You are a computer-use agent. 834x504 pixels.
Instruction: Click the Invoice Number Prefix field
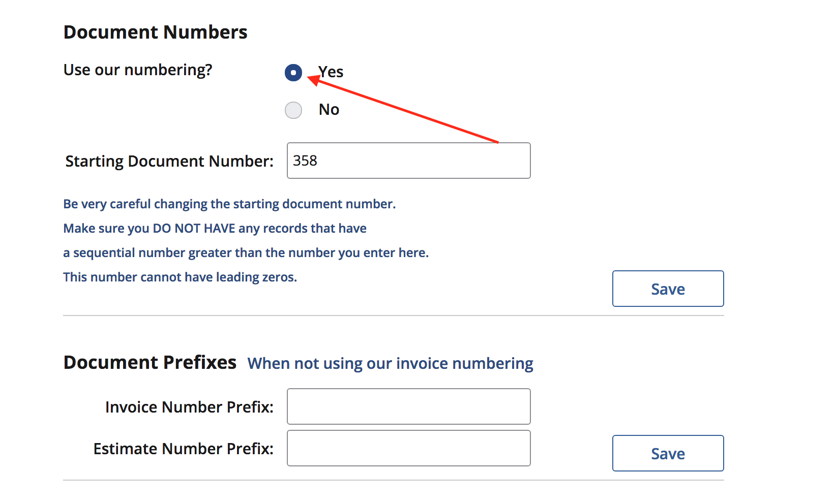click(408, 406)
